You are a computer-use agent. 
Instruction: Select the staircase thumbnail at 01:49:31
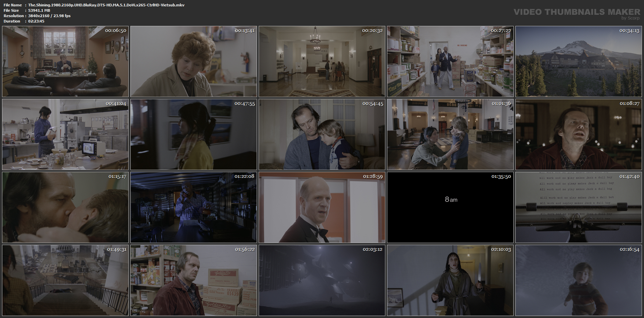[x=65, y=280]
